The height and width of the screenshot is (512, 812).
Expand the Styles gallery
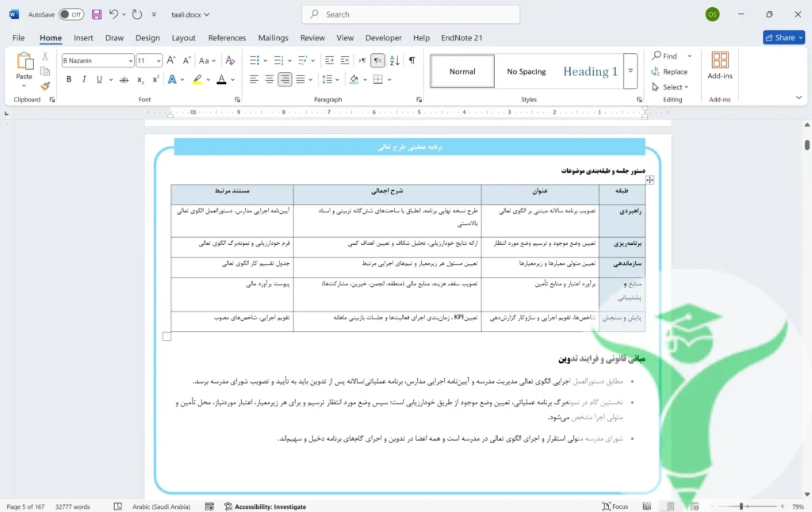point(630,71)
